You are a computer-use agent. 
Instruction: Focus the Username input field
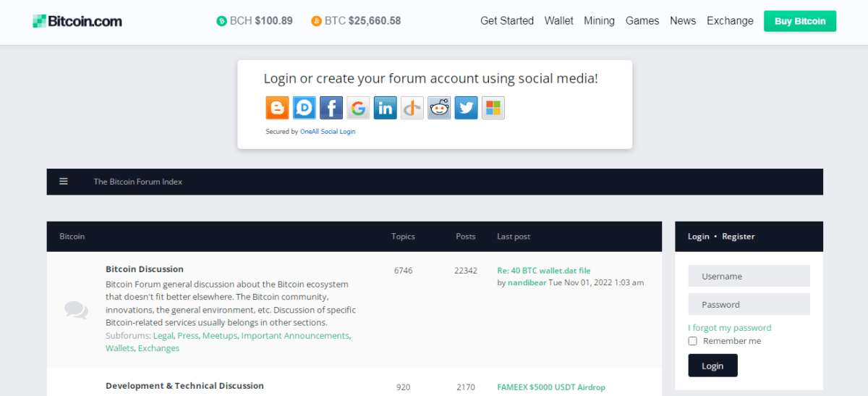pos(749,276)
